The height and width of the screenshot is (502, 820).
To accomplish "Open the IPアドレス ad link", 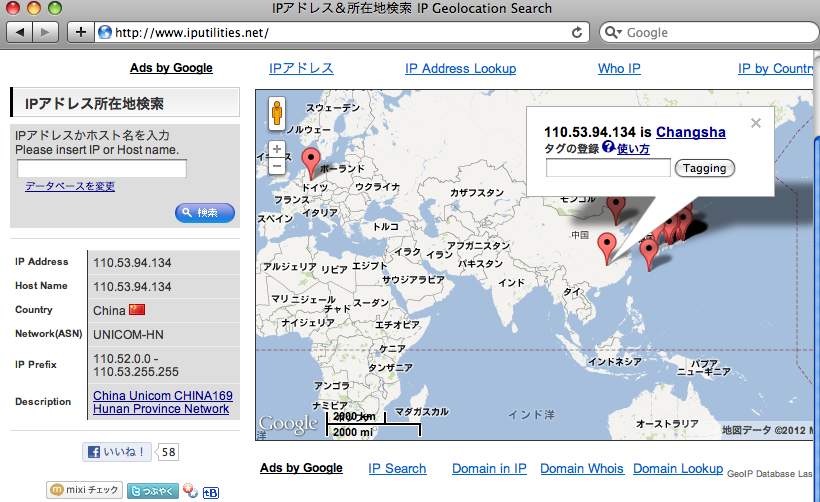I will click(301, 69).
